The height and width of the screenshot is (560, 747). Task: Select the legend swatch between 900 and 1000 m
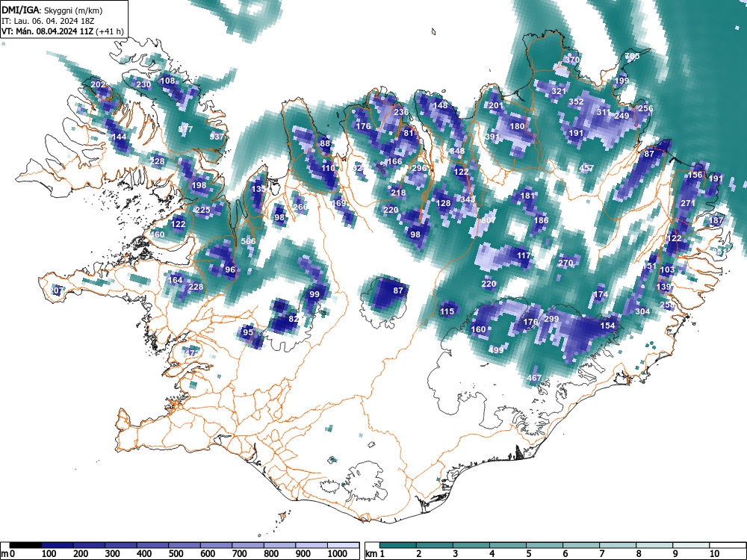(x=311, y=545)
